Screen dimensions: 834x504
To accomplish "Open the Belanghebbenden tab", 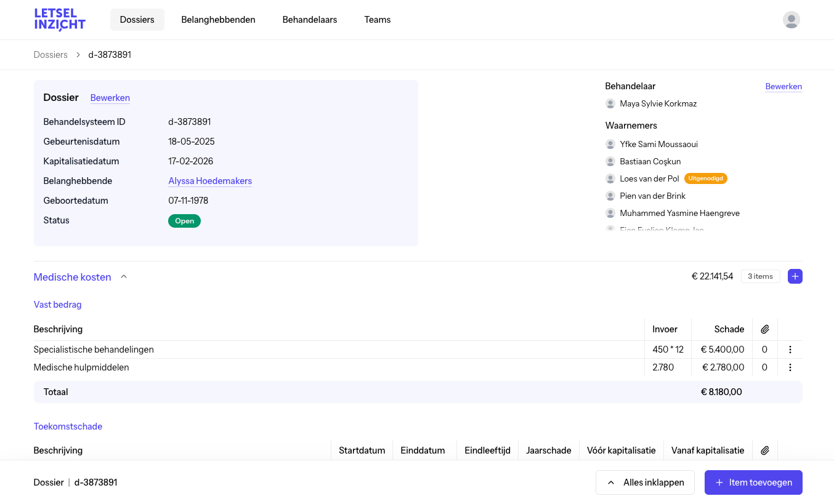I will point(218,20).
